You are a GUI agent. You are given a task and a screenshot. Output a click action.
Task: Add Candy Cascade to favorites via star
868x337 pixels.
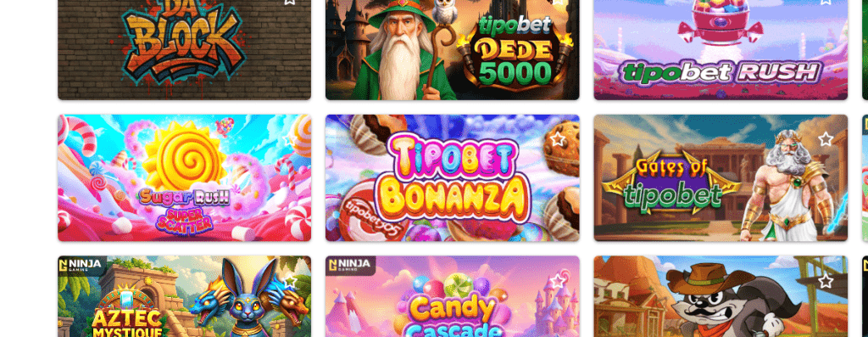(557, 281)
